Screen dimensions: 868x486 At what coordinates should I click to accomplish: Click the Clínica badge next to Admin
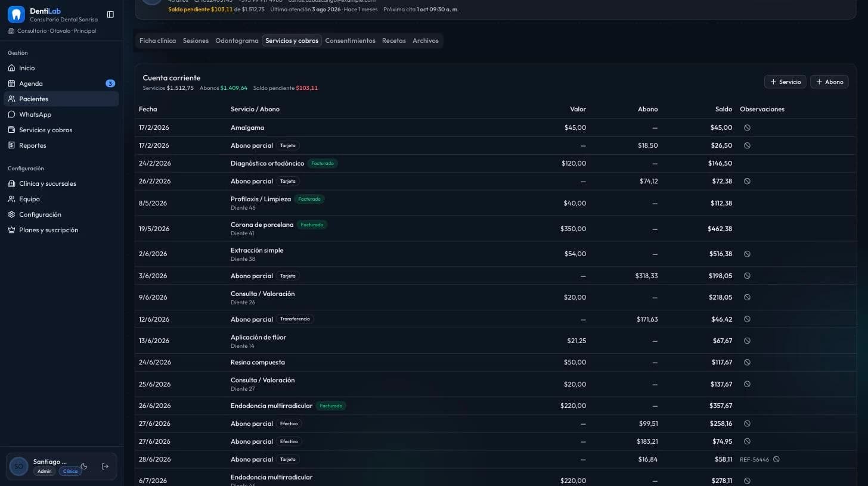pyautogui.click(x=70, y=471)
